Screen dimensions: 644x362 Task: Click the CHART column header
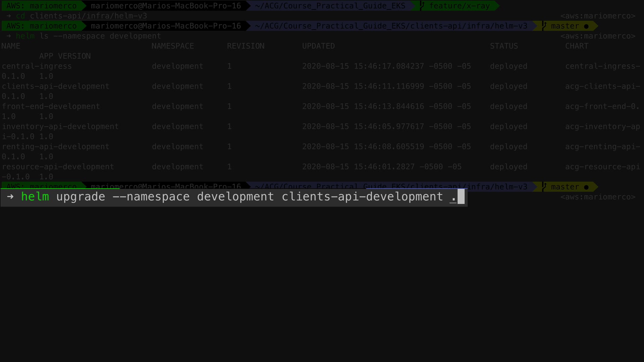(x=576, y=46)
